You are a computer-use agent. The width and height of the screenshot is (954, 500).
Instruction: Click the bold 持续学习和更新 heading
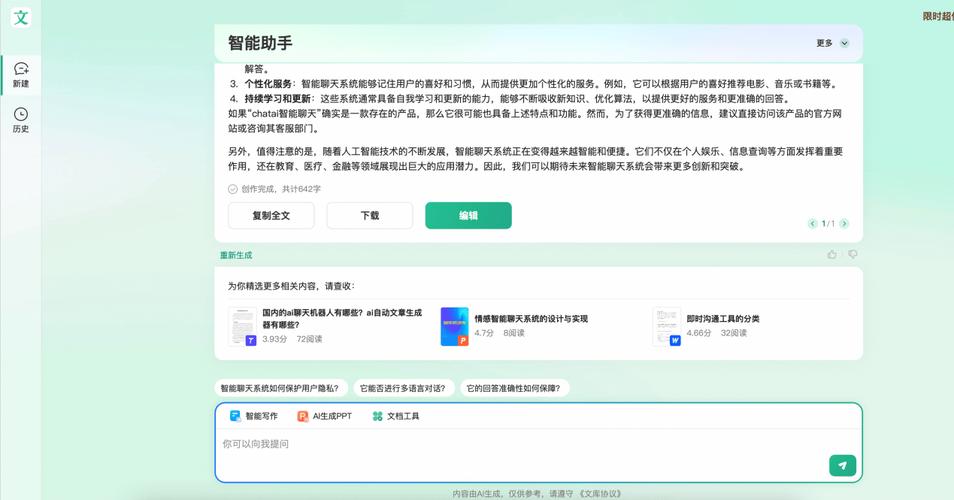(x=278, y=99)
